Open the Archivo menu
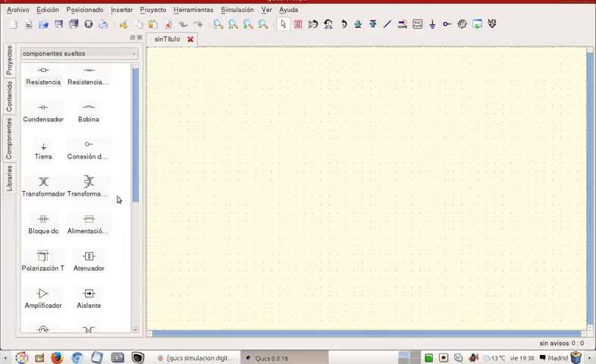Viewport: 596px width, 364px height. tap(18, 10)
